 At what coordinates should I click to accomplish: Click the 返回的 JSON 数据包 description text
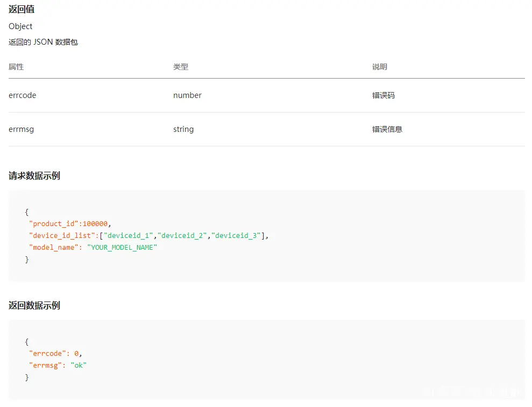(x=43, y=42)
